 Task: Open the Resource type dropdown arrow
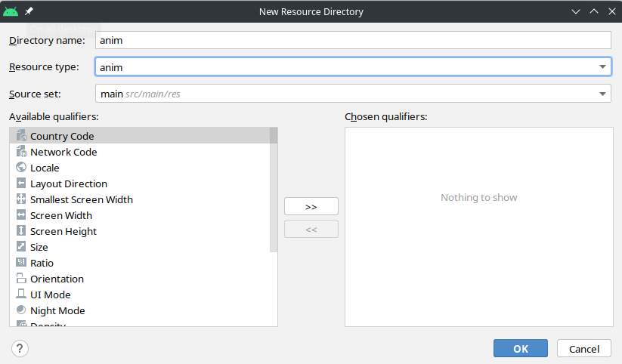pos(602,66)
